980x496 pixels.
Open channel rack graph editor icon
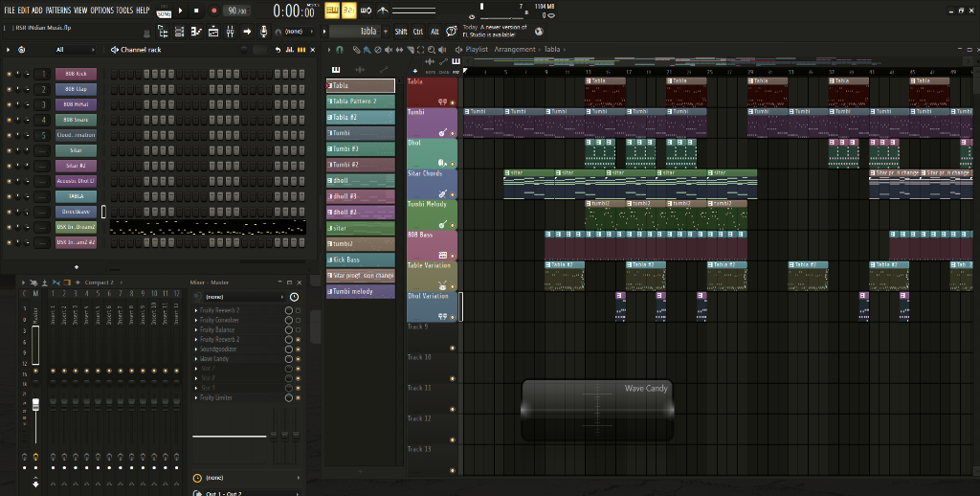pyautogui.click(x=290, y=50)
